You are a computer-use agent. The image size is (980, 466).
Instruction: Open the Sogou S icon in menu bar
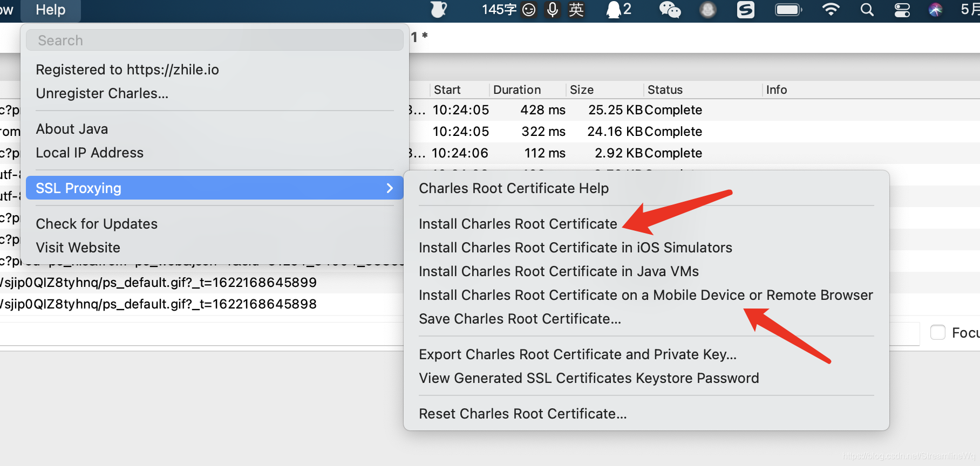[746, 10]
